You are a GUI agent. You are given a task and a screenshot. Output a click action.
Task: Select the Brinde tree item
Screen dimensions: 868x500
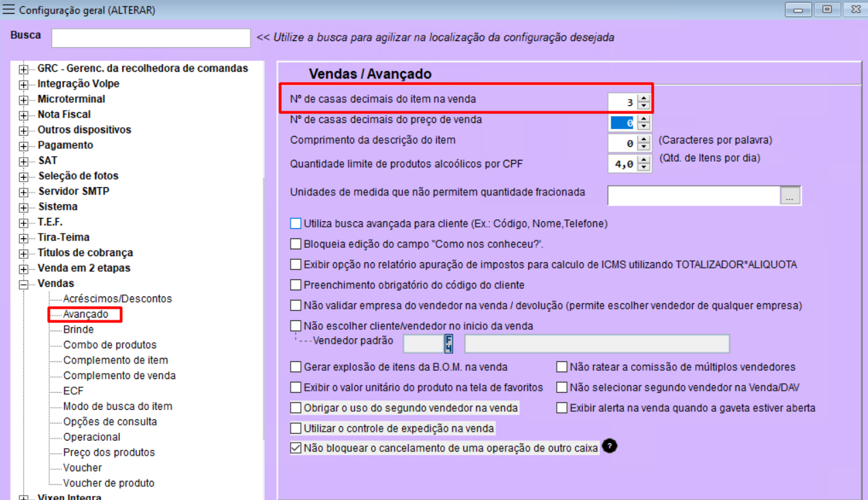[78, 329]
